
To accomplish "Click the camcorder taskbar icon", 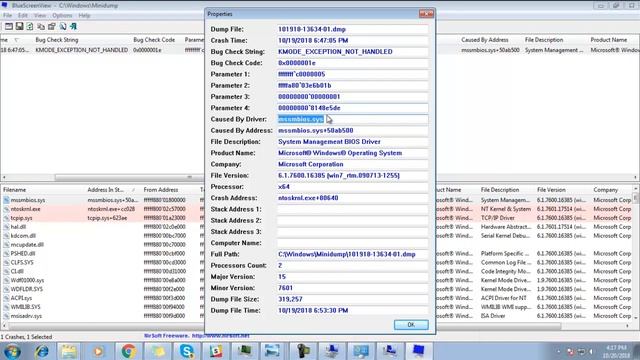I will [x=303, y=351].
